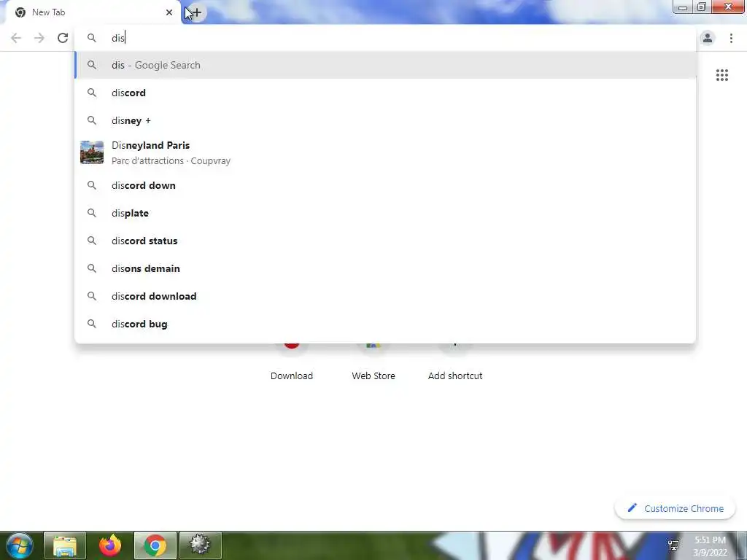Click search icon beside 'disney +'

[x=92, y=120]
